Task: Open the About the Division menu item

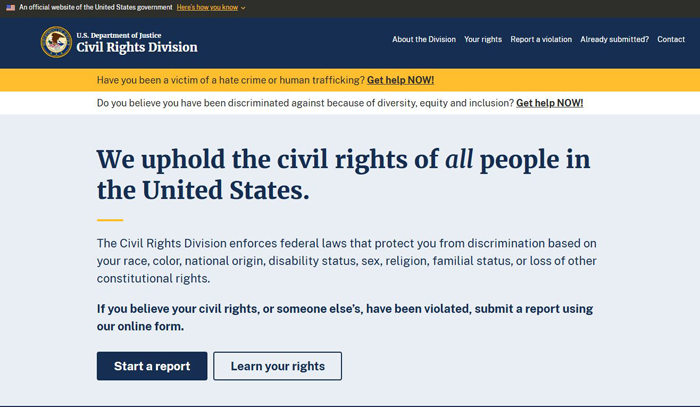Action: pos(424,39)
